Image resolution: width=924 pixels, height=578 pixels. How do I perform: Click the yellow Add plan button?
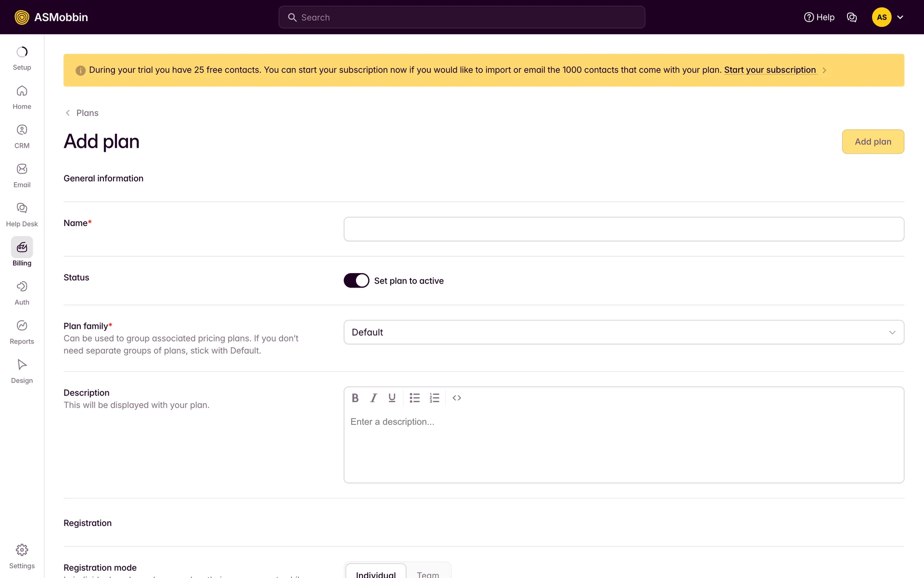coord(873,142)
